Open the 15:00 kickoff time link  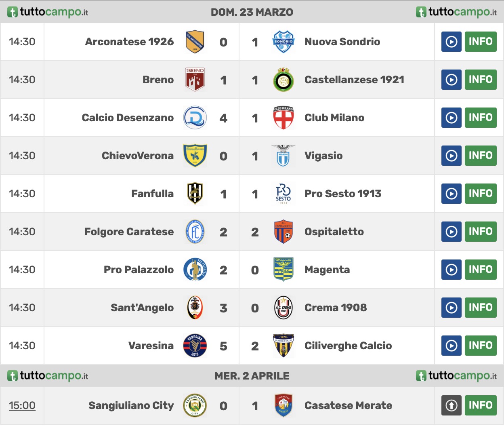[x=22, y=405]
